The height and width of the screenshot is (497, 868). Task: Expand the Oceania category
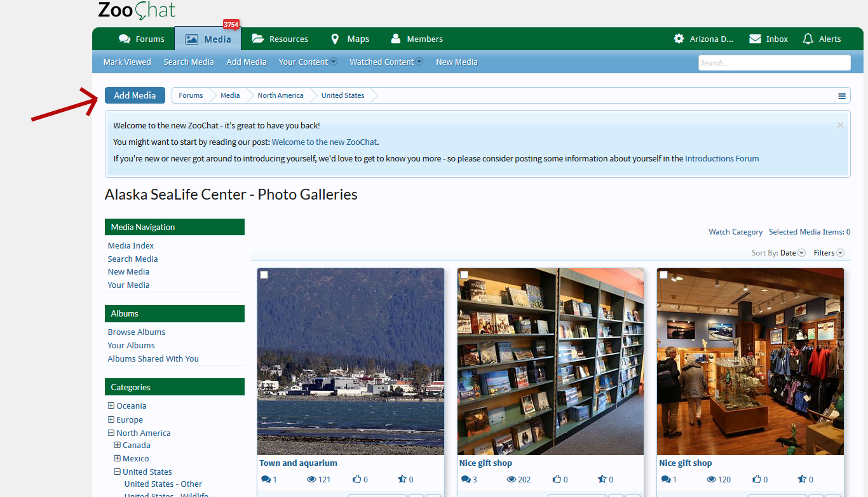point(111,405)
